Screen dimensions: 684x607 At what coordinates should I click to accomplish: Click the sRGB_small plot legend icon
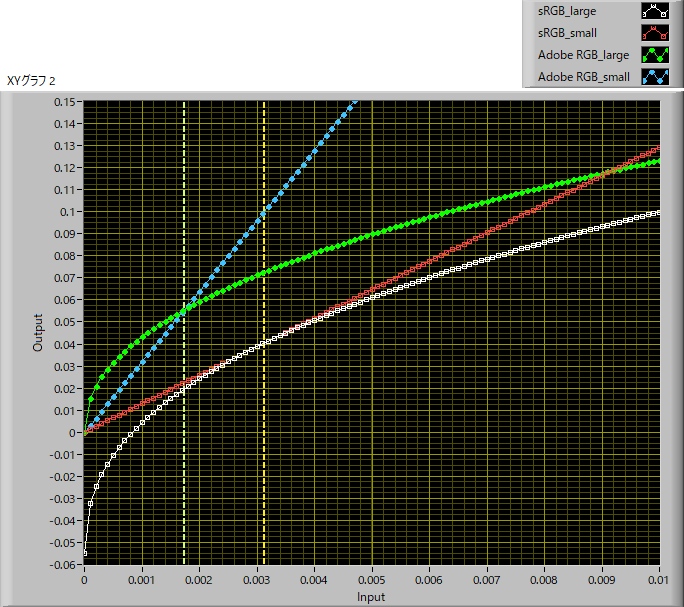pyautogui.click(x=654, y=33)
